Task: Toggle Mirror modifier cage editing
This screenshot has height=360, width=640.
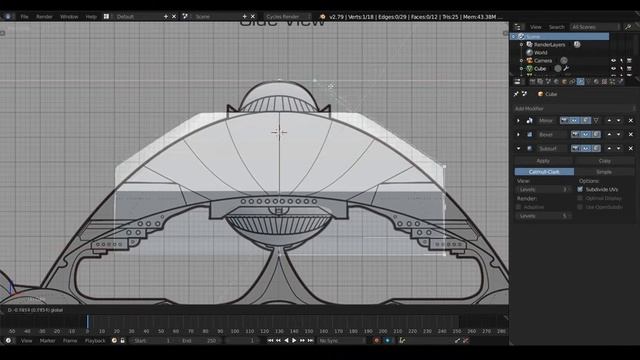Action: pyautogui.click(x=596, y=120)
